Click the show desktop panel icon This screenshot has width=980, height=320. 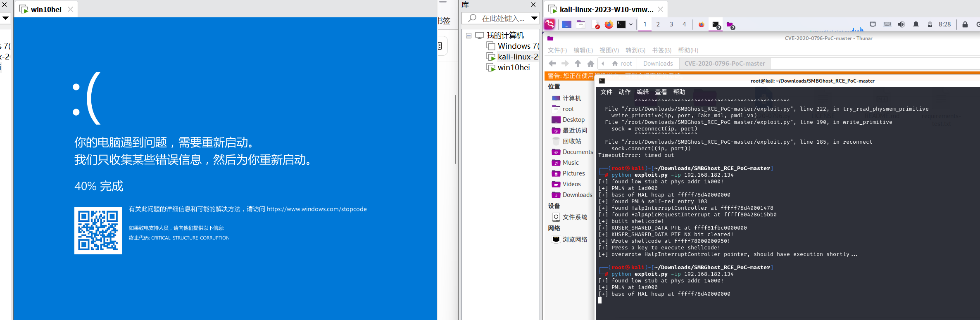coord(567,24)
